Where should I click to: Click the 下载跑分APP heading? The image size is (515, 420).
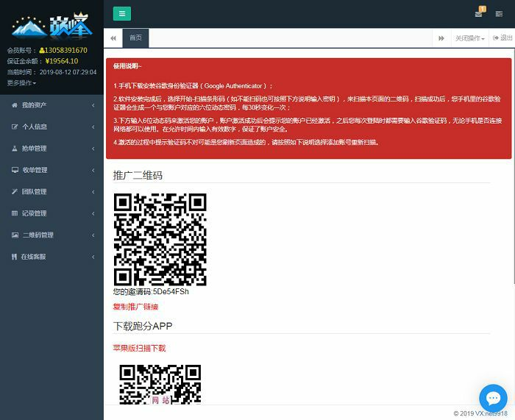[x=143, y=326]
